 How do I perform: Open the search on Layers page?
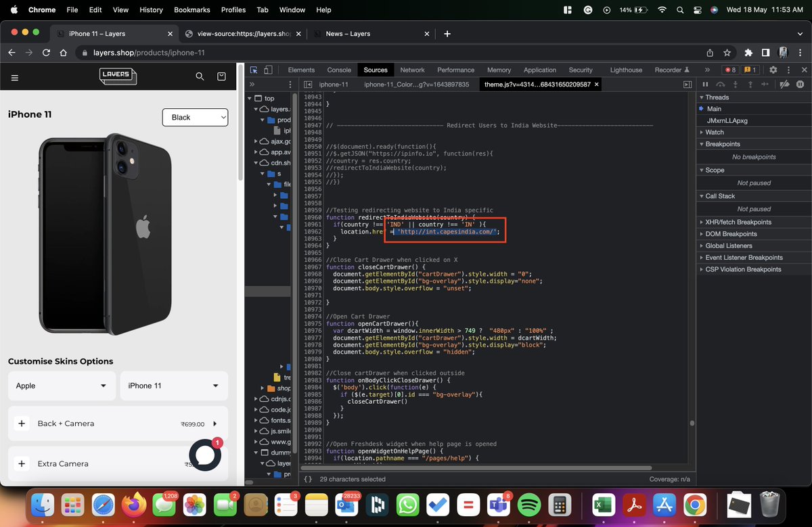200,77
